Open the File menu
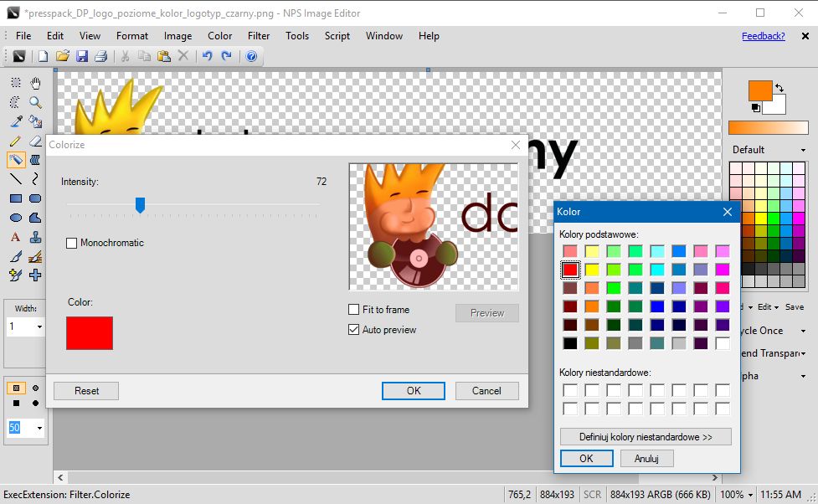Image resolution: width=818 pixels, height=504 pixels. [x=23, y=36]
